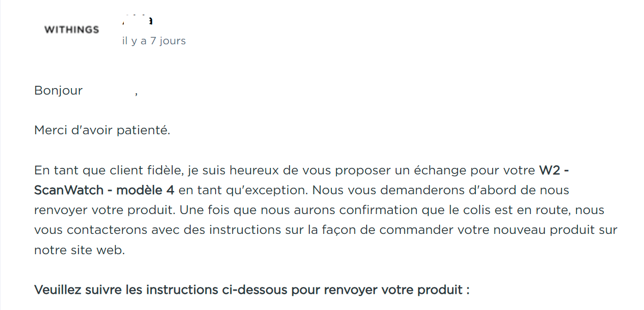Click "pour renvoyer votre produit :" bold text

click(x=380, y=290)
